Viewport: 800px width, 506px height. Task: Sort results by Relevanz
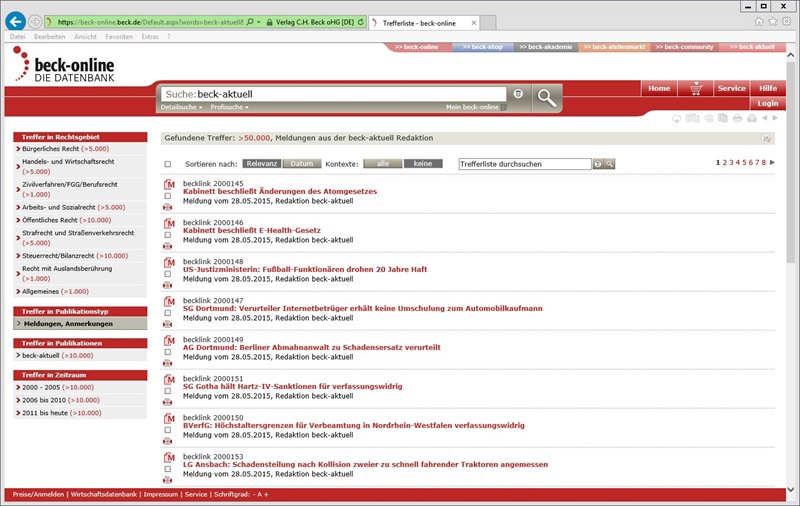pos(262,164)
